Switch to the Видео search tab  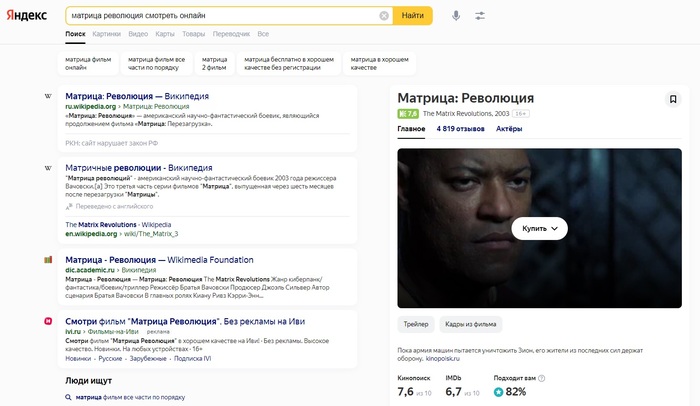[138, 34]
